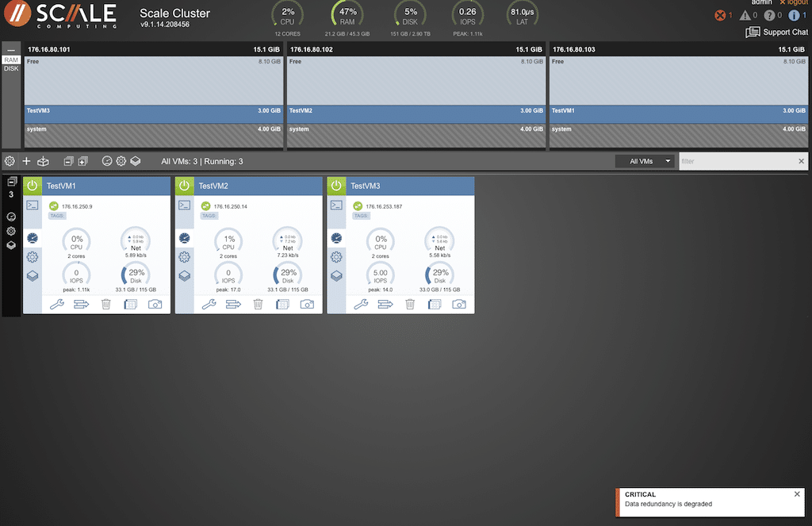
Task: Click the node header 176.16.80.102
Action: coord(416,49)
